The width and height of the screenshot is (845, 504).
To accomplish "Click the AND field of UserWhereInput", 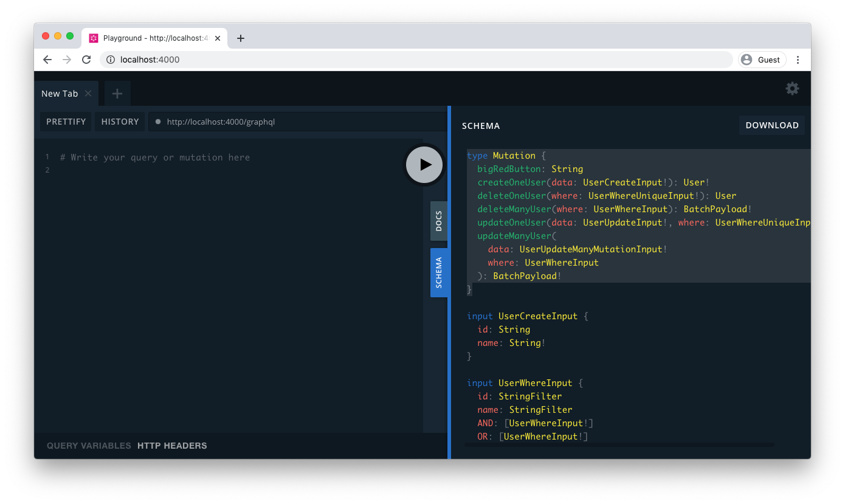I will pyautogui.click(x=536, y=423).
